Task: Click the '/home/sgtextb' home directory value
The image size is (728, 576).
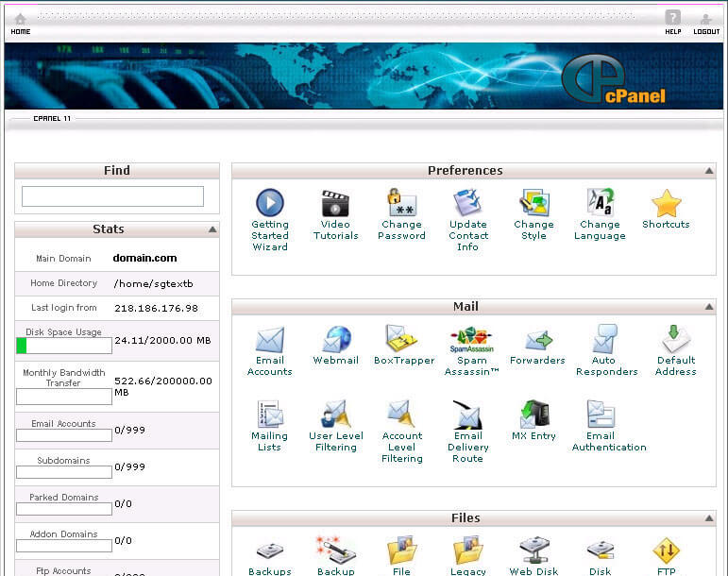Action: [154, 283]
